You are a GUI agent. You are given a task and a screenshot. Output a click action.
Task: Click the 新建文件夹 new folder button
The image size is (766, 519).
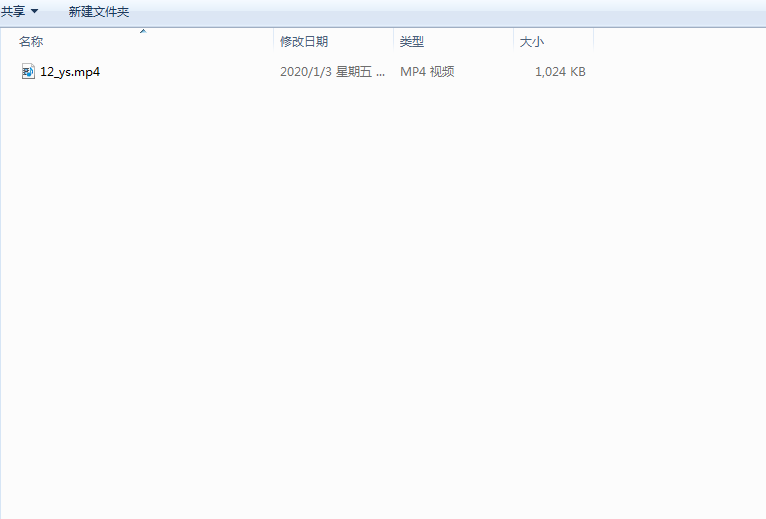(x=99, y=11)
